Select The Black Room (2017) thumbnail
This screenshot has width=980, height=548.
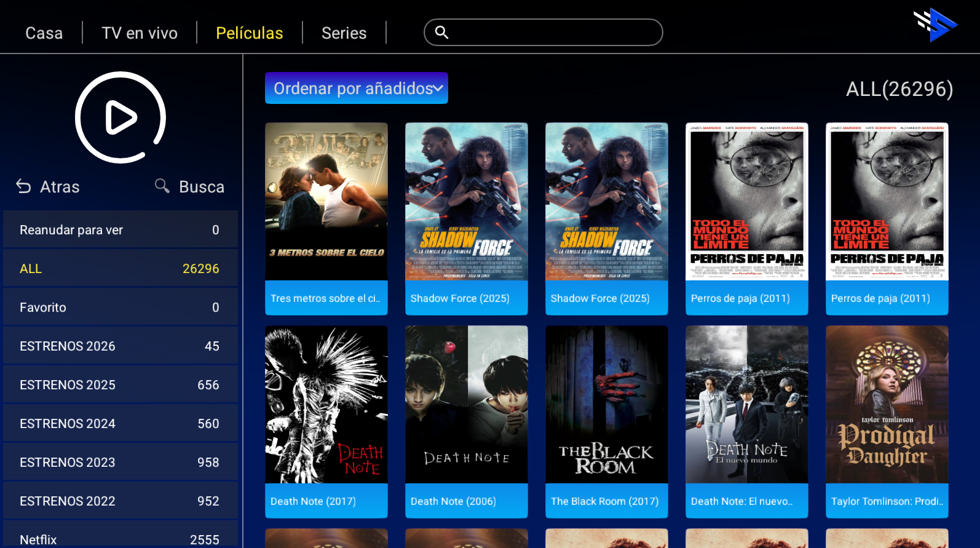pyautogui.click(x=607, y=405)
